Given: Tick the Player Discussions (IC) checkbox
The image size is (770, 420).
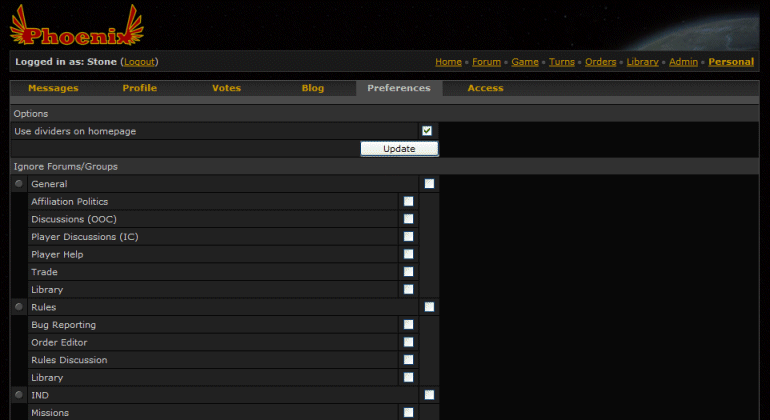Looking at the screenshot, I should click(408, 237).
